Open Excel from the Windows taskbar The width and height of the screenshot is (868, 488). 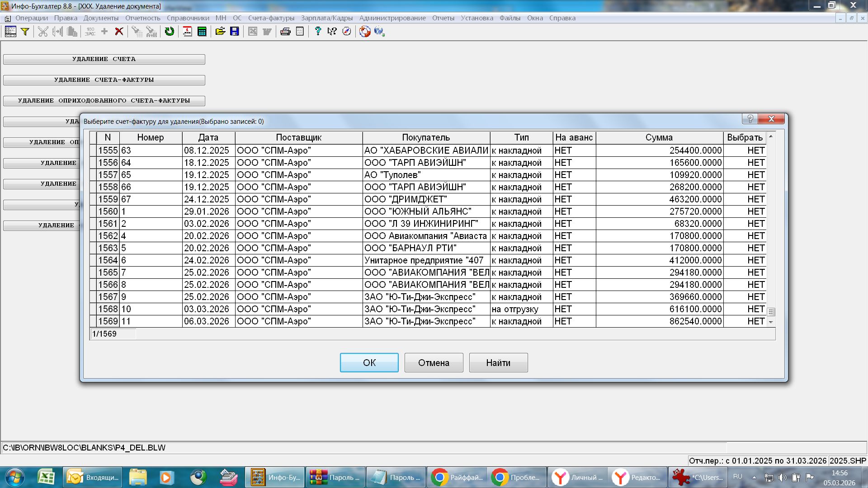[x=46, y=477]
